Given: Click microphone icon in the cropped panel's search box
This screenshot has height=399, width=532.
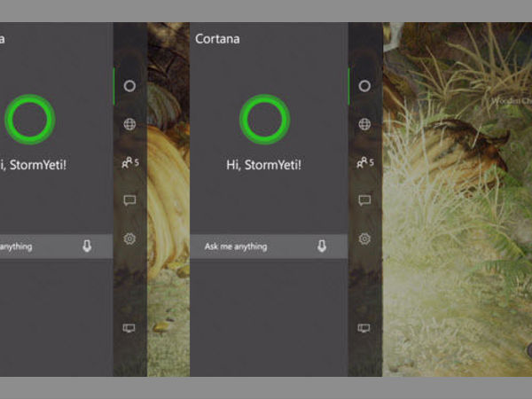Looking at the screenshot, I should [87, 246].
